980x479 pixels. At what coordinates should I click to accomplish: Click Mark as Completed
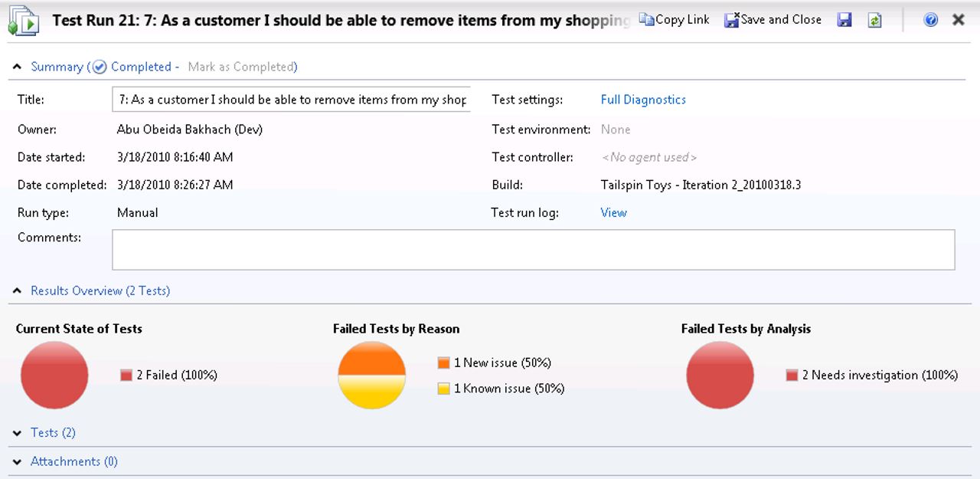coord(242,67)
